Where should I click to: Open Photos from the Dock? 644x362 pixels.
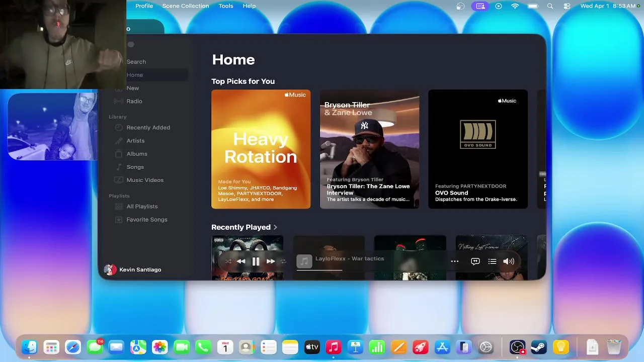[160, 347]
